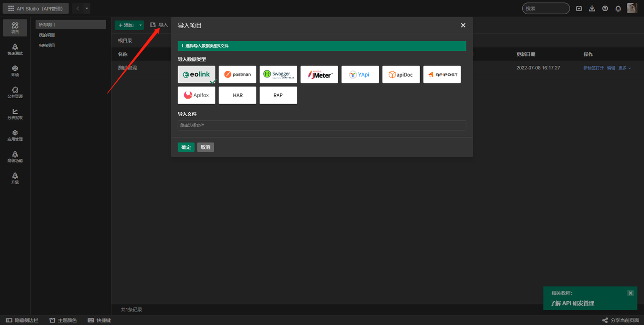Click the task checklist icon in the header
The width and height of the screenshot is (644, 325).
click(x=579, y=9)
